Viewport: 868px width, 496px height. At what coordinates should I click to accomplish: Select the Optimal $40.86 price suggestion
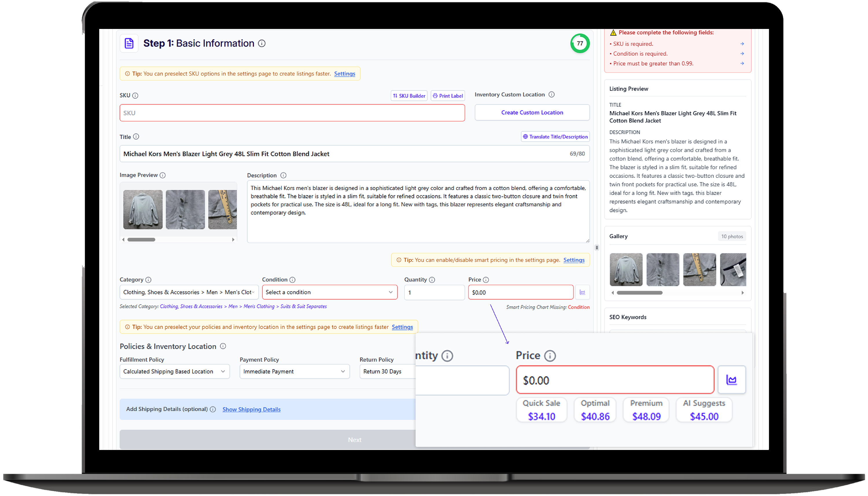point(595,410)
